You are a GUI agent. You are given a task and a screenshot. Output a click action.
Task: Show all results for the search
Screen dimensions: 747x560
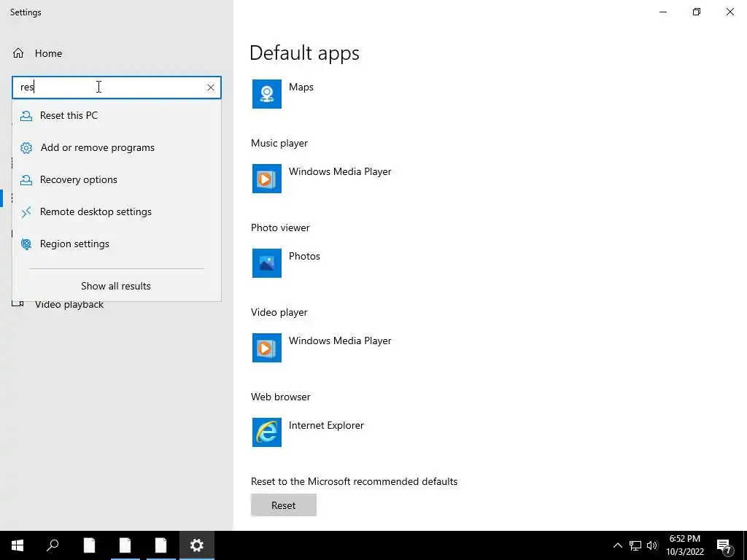[116, 286]
